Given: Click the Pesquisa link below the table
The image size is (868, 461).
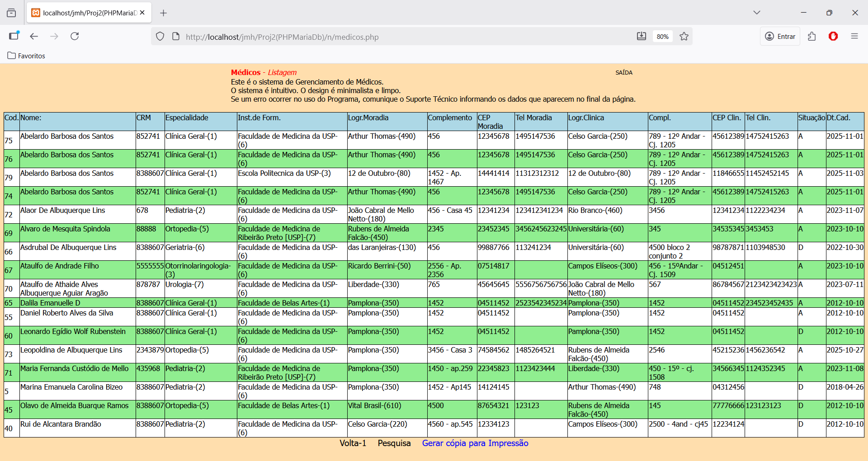Looking at the screenshot, I should [x=394, y=443].
